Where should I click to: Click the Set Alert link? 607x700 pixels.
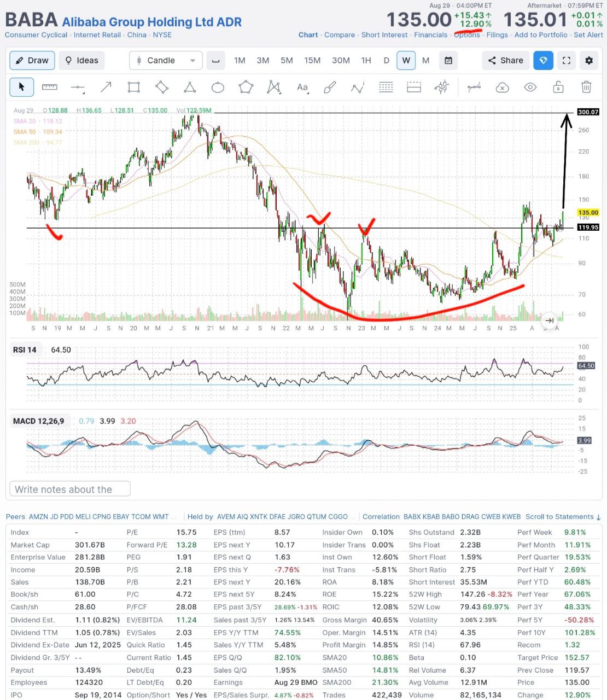(588, 35)
